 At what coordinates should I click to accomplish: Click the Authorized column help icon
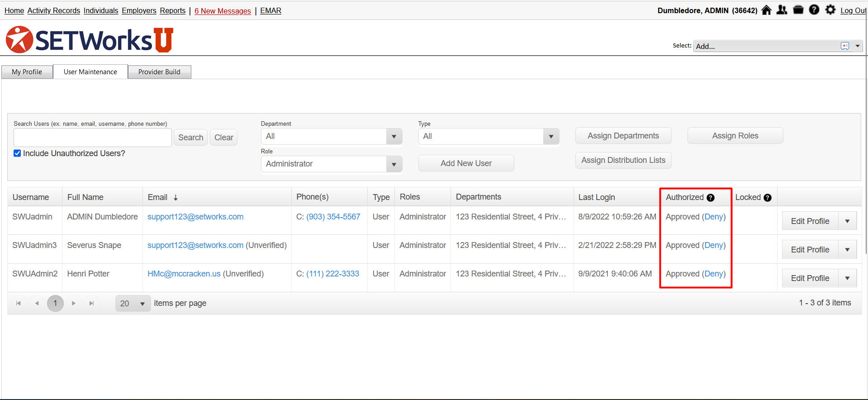(x=711, y=198)
